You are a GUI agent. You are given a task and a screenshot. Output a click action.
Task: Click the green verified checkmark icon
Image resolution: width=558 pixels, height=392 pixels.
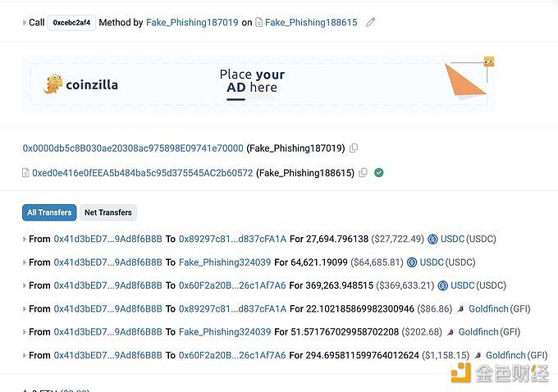[378, 173]
